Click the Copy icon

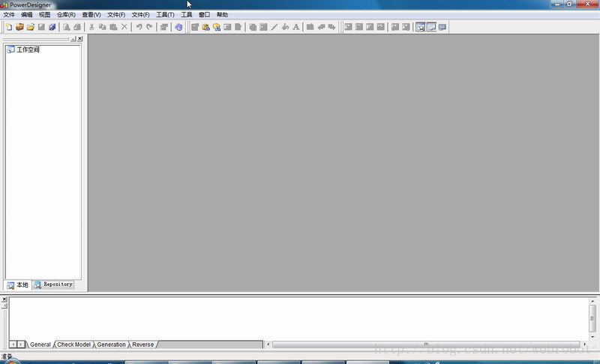pos(102,27)
